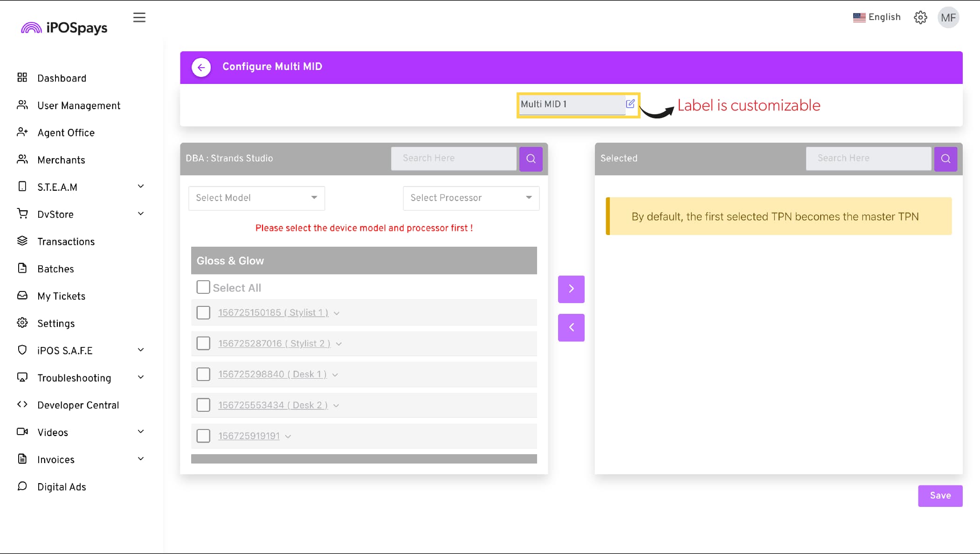Image resolution: width=980 pixels, height=554 pixels.
Task: Click the MF user avatar
Action: 948,18
